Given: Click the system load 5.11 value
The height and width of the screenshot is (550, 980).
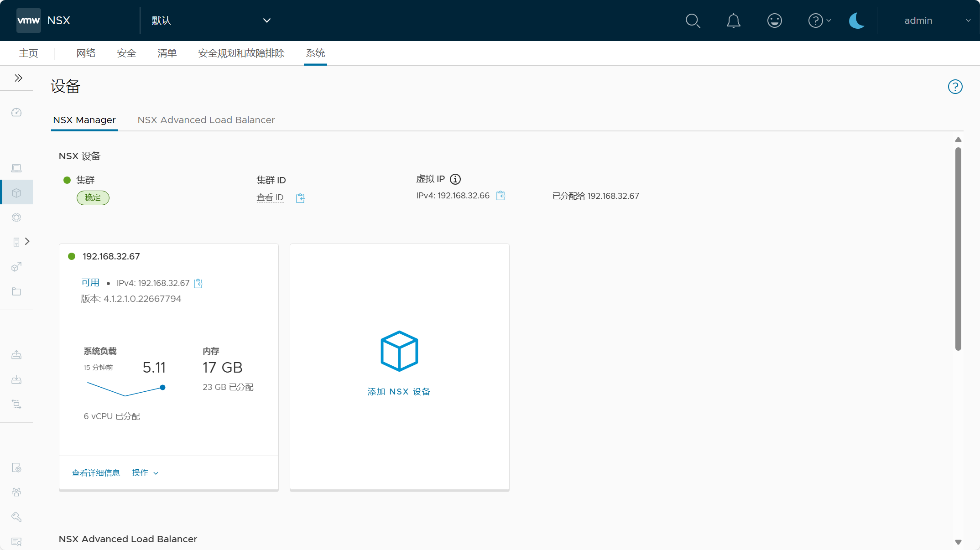Looking at the screenshot, I should [x=154, y=368].
